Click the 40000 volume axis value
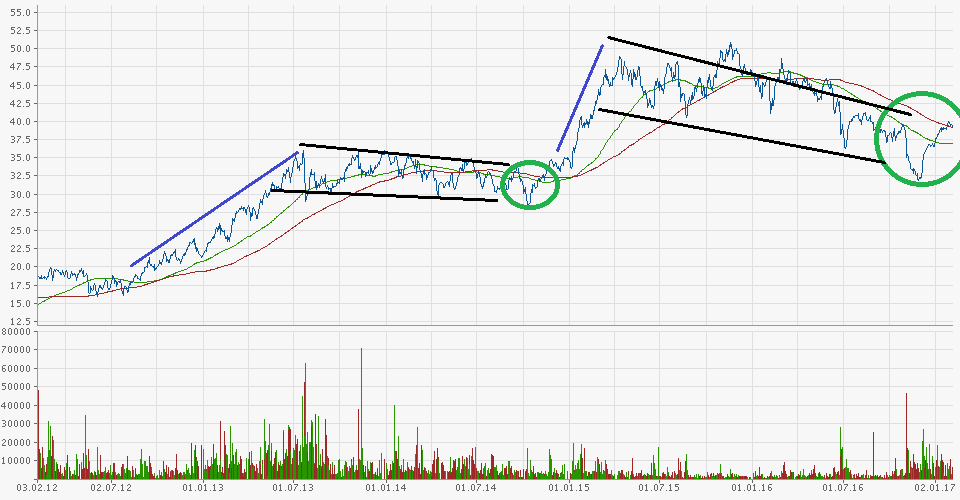Screen dimensions: 960x500 pyautogui.click(x=15, y=405)
